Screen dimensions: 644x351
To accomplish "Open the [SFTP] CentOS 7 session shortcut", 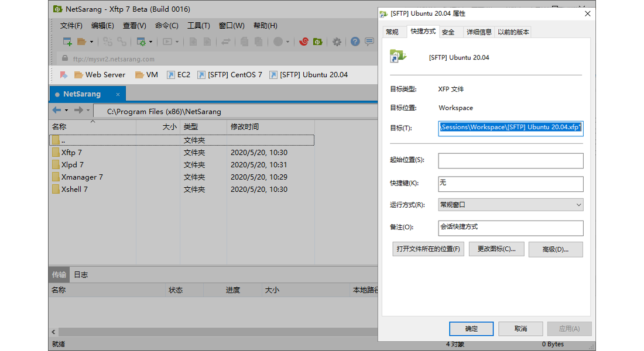I will [229, 75].
